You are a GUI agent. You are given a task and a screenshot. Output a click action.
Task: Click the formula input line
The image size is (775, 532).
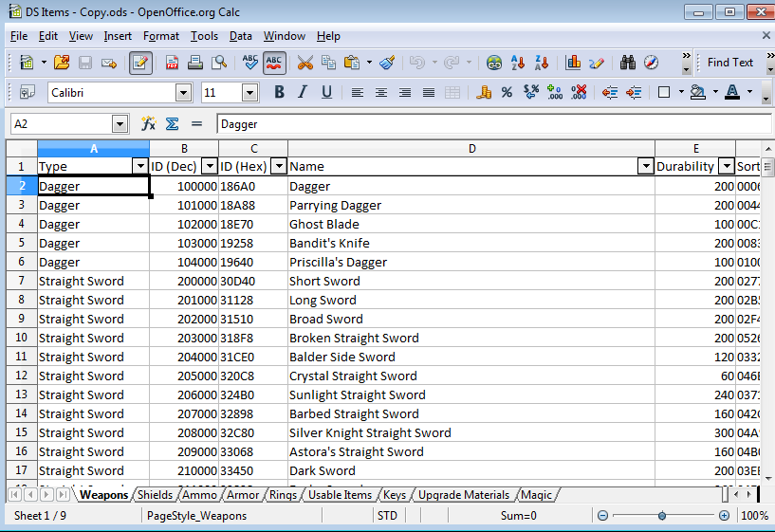pos(494,124)
